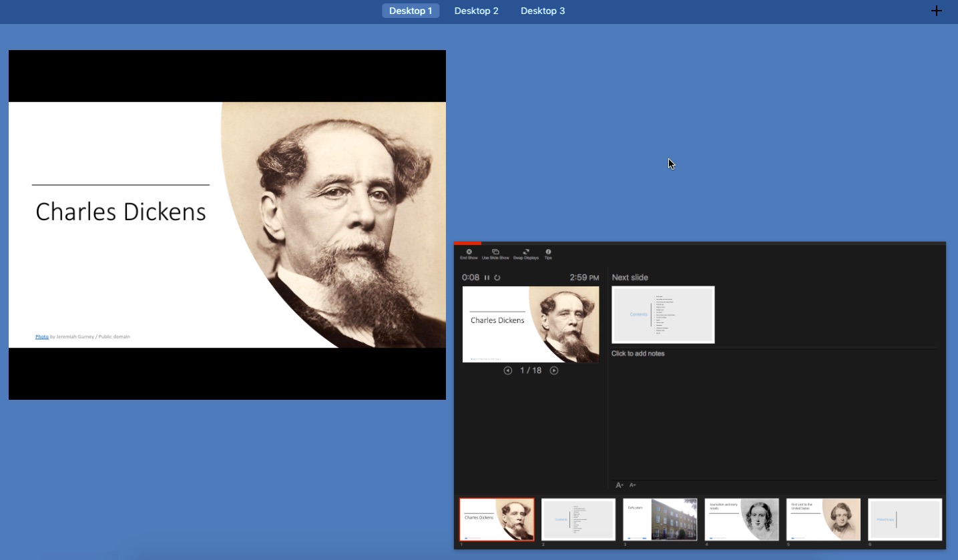Click the 1 / 18 slide counter
Viewport: 958px width, 560px height.
(531, 370)
